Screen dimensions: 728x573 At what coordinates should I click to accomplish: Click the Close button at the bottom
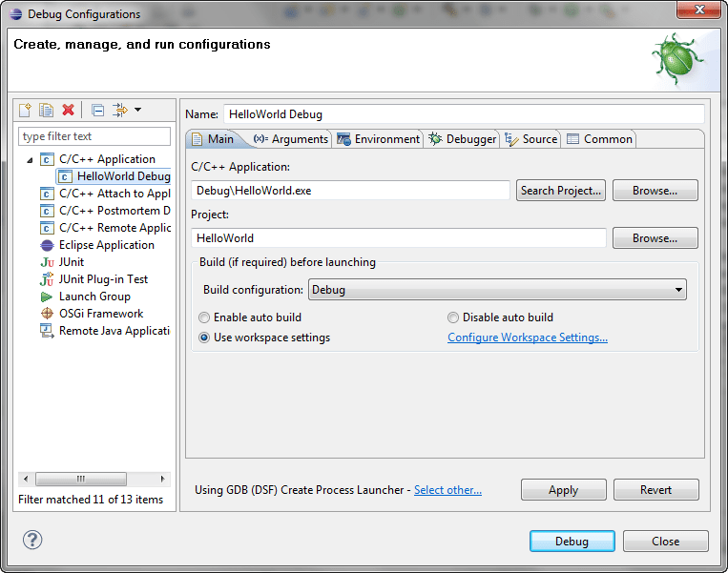point(666,542)
